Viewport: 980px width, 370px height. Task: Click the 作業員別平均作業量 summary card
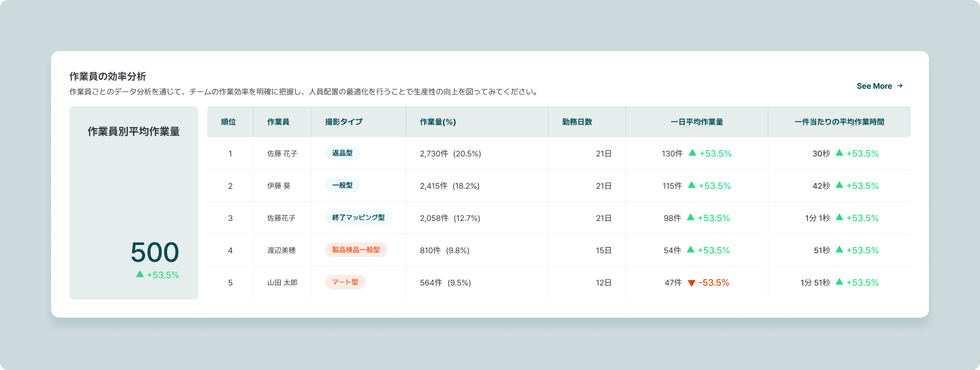click(x=134, y=203)
